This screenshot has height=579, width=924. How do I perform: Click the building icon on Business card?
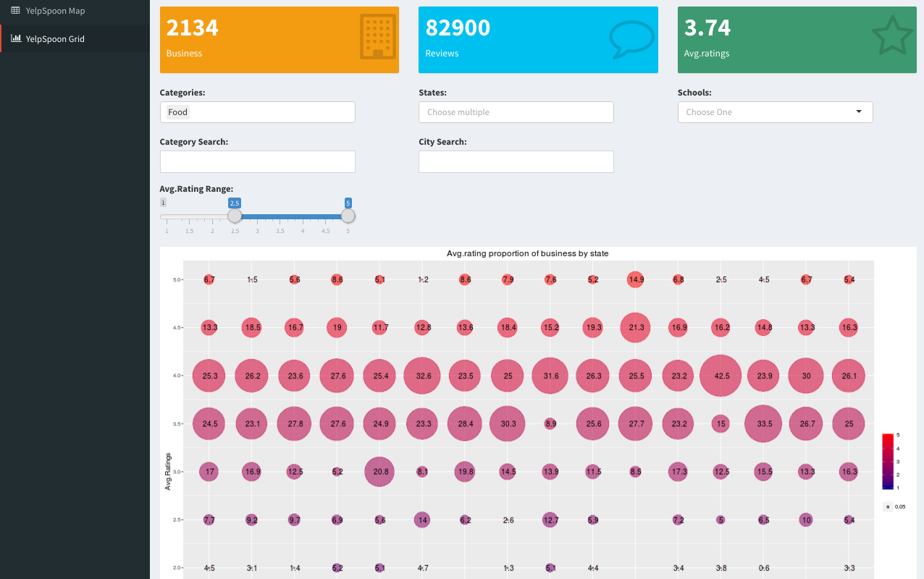coord(377,36)
